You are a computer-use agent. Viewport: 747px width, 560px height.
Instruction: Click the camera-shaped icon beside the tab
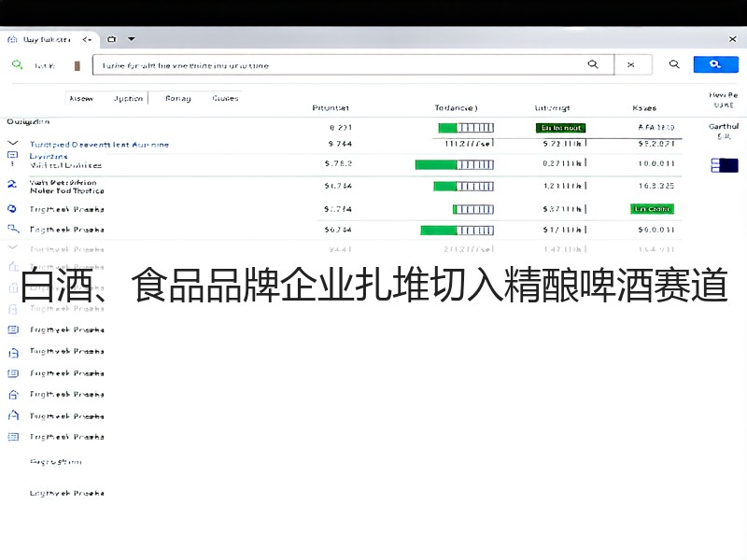111,39
